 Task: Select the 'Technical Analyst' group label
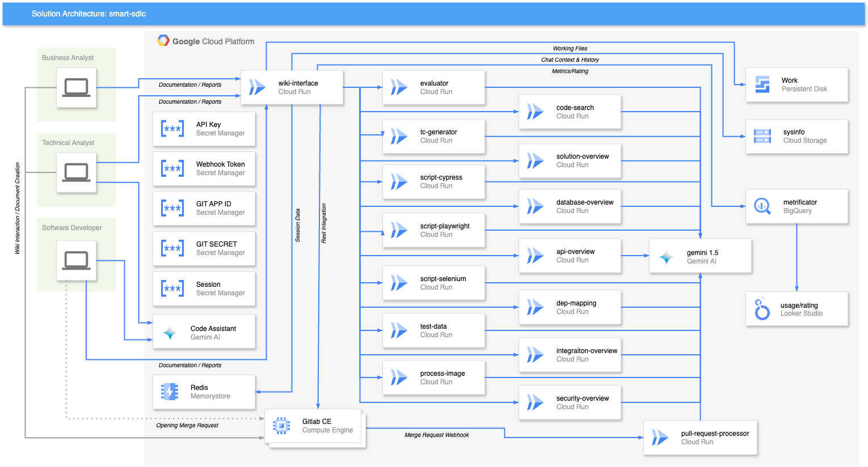68,143
